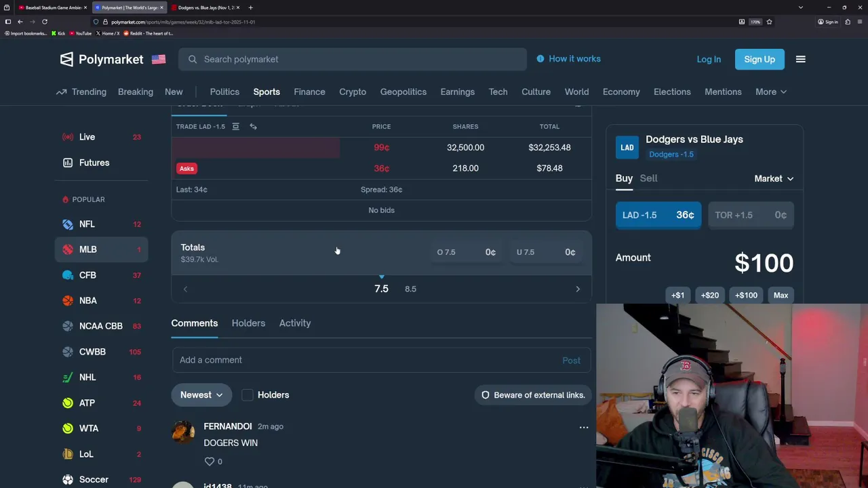868x488 pixels.
Task: Go to the Politics category
Action: pyautogui.click(x=224, y=91)
